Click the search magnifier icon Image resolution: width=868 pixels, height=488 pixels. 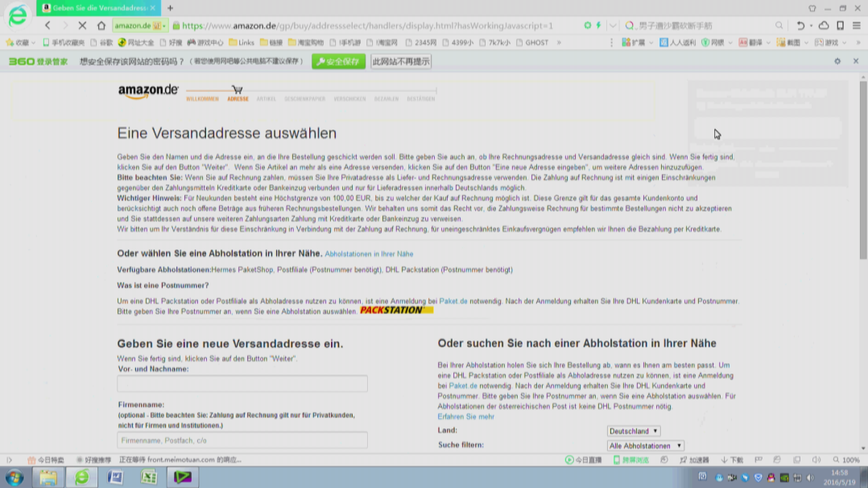point(779,26)
